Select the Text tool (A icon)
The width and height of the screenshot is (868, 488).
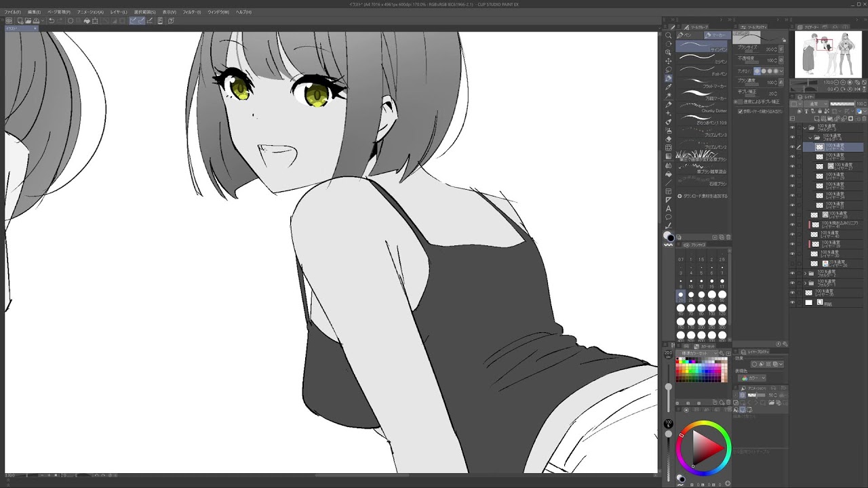point(668,209)
